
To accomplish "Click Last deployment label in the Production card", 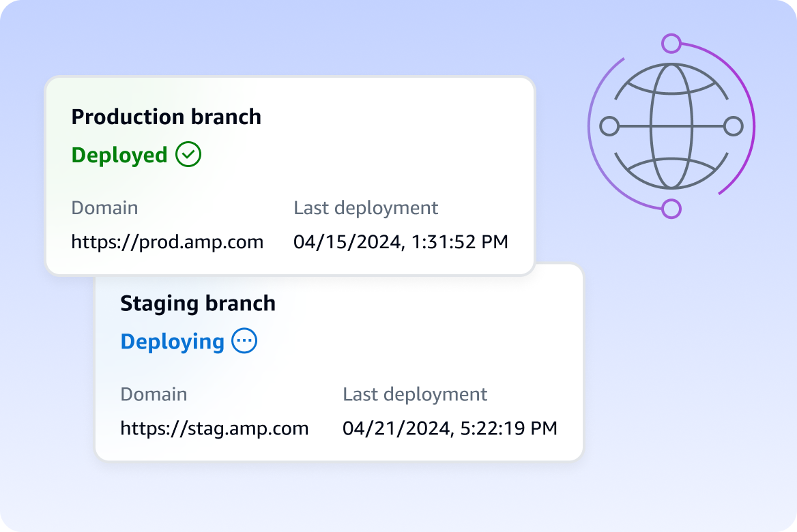I will (x=366, y=207).
